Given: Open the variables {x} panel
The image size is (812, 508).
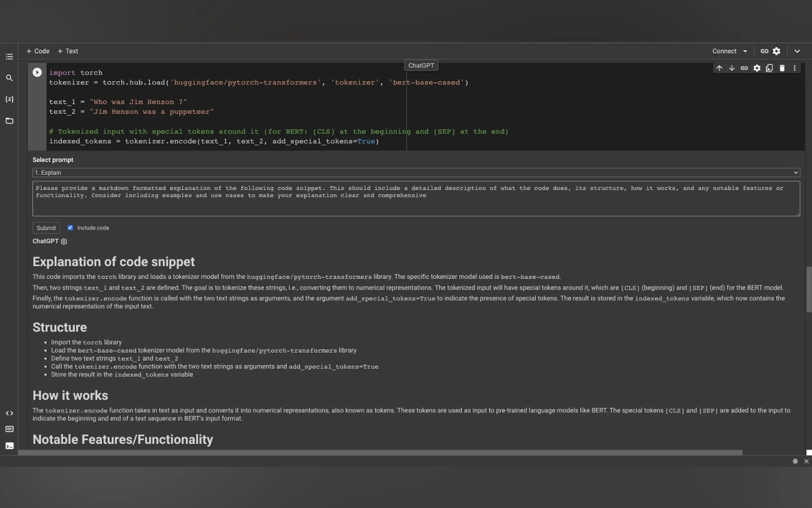Looking at the screenshot, I should click(9, 99).
